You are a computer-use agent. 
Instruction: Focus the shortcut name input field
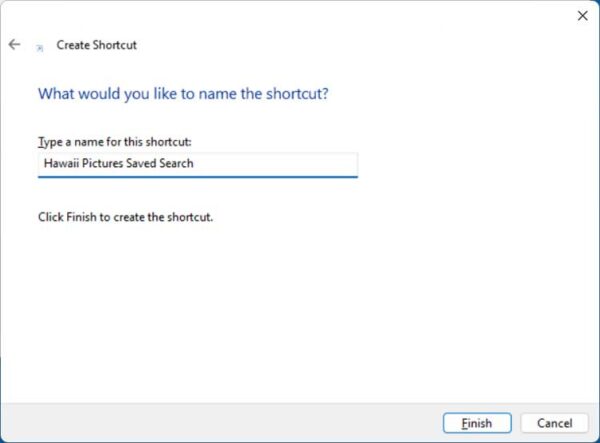(x=198, y=164)
